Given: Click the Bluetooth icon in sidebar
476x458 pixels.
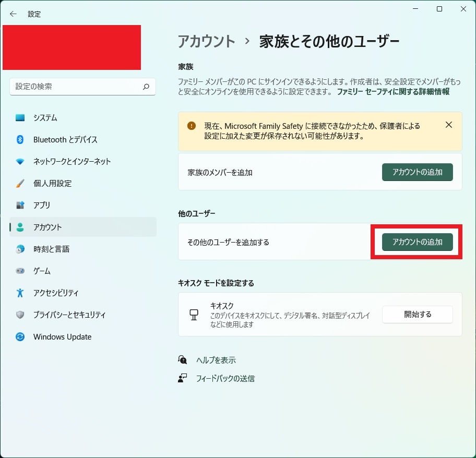Looking at the screenshot, I should pos(20,139).
